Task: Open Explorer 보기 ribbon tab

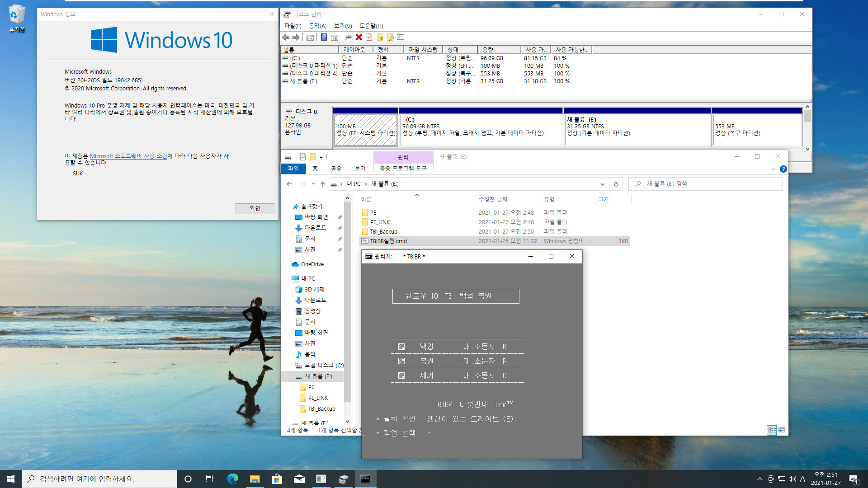Action: [360, 169]
